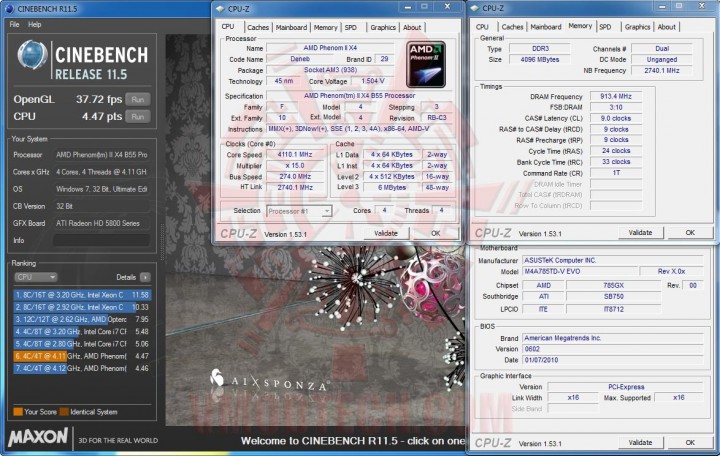The height and width of the screenshot is (456, 720).
Task: Click the Info input field in Your System
Action: click(101, 240)
